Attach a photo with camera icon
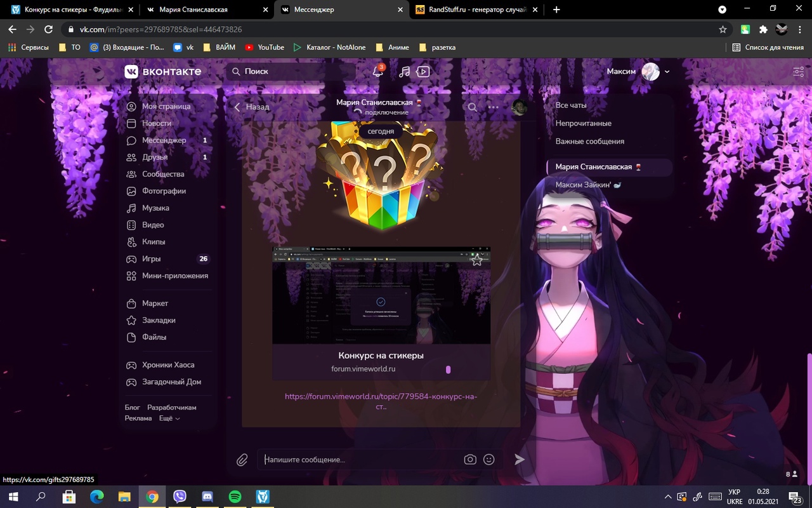 click(x=470, y=459)
